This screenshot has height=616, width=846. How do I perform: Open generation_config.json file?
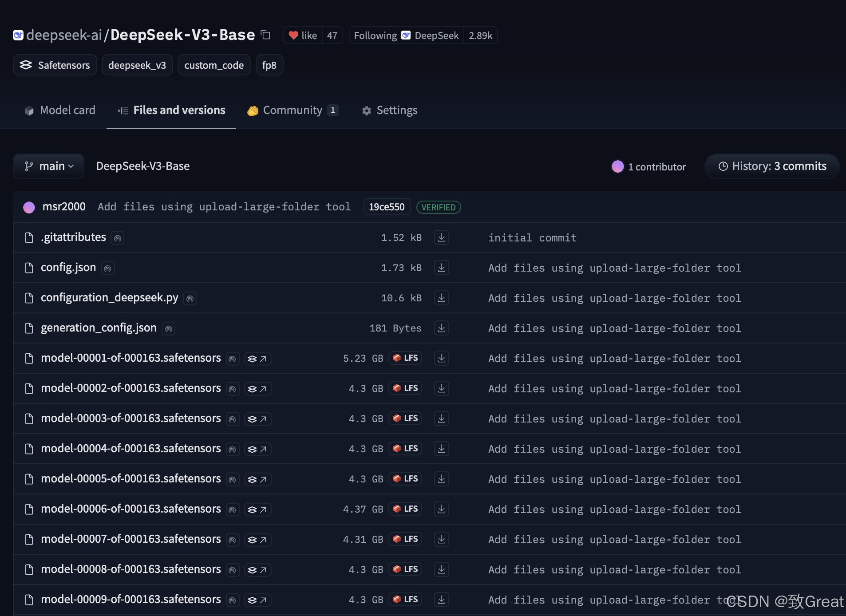click(x=99, y=328)
